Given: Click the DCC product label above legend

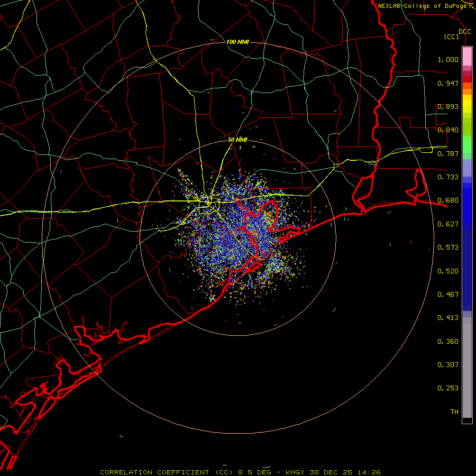Looking at the screenshot, I should (x=464, y=32).
